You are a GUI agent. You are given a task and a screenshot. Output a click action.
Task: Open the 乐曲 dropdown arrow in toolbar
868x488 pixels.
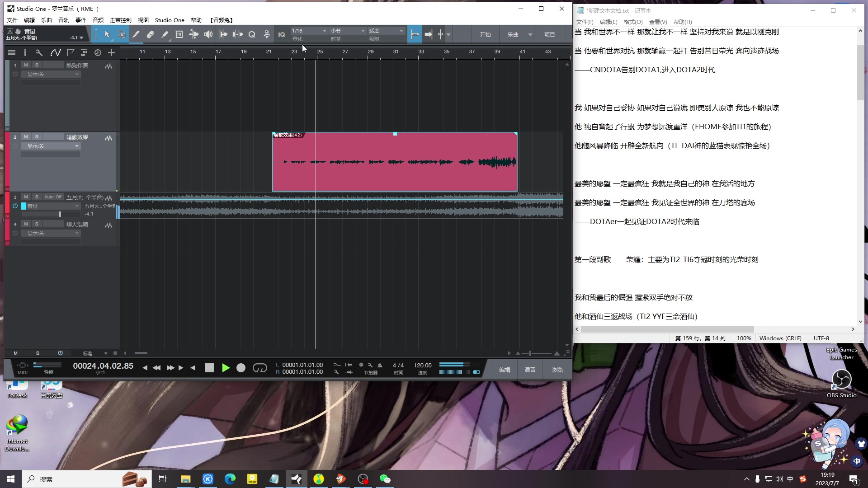click(530, 34)
